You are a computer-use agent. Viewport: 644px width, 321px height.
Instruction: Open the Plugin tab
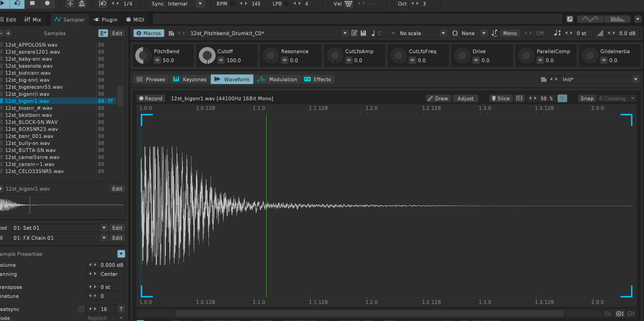(x=105, y=20)
